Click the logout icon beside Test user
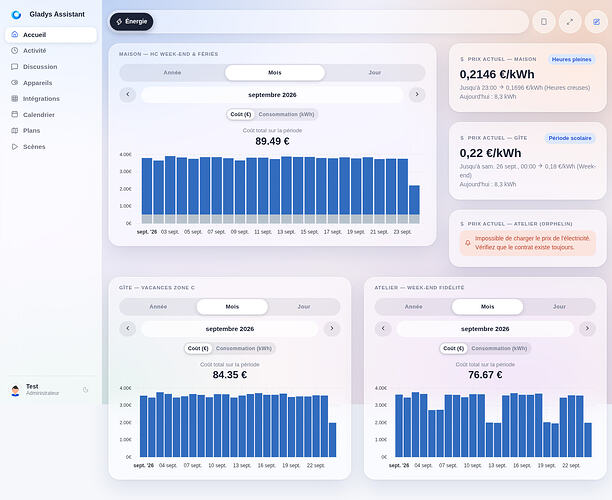The width and height of the screenshot is (612, 500). click(x=85, y=390)
